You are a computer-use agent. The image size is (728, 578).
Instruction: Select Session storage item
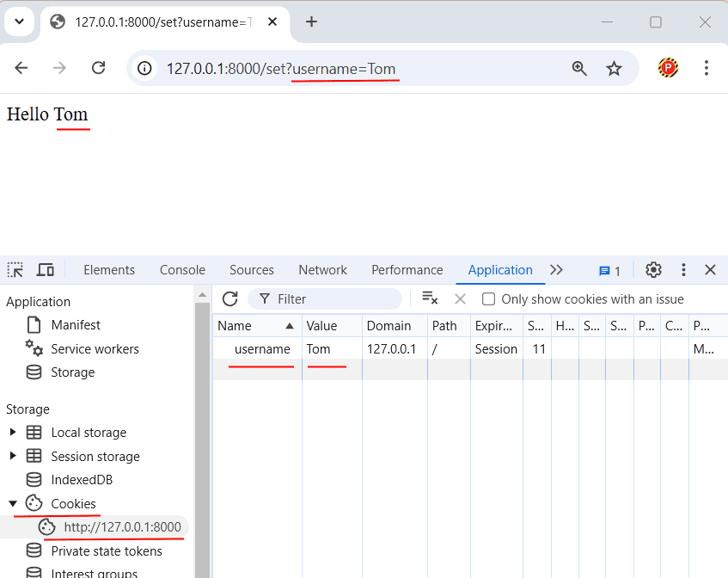coord(95,456)
